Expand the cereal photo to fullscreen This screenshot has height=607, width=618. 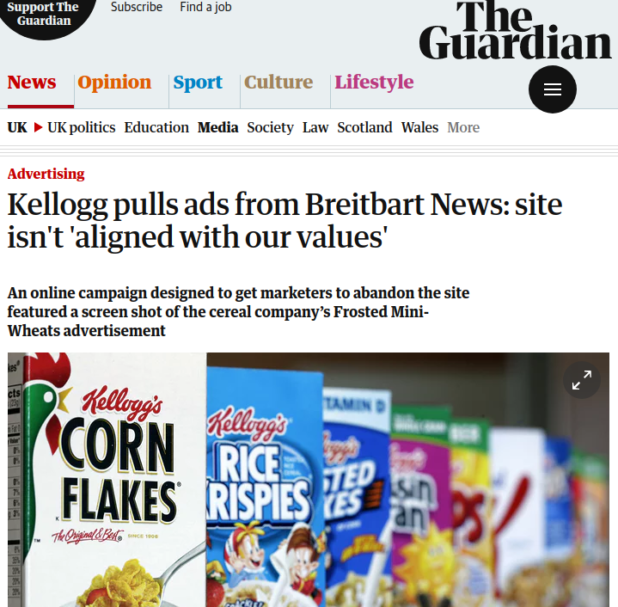click(x=582, y=380)
